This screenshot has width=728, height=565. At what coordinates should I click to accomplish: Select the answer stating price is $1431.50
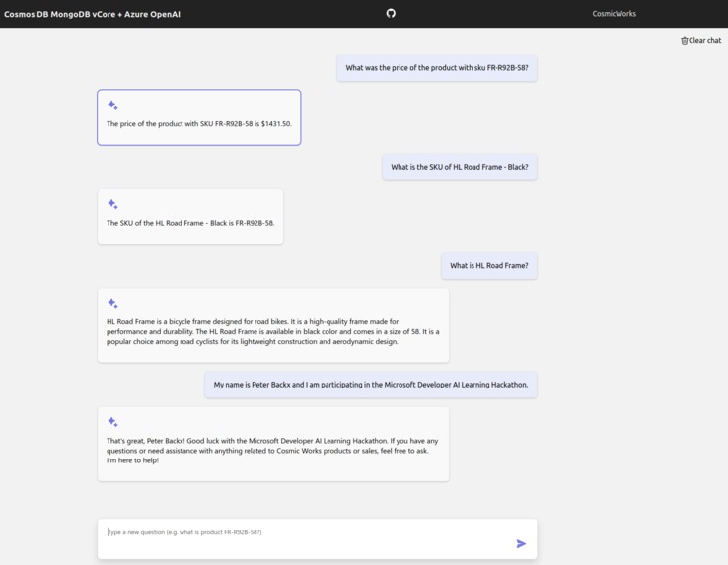(198, 117)
